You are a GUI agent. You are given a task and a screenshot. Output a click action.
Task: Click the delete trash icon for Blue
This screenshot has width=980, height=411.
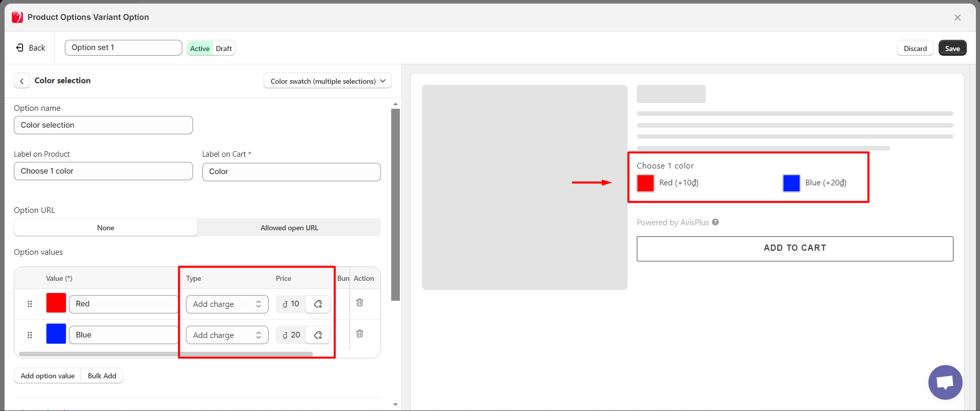pos(360,333)
